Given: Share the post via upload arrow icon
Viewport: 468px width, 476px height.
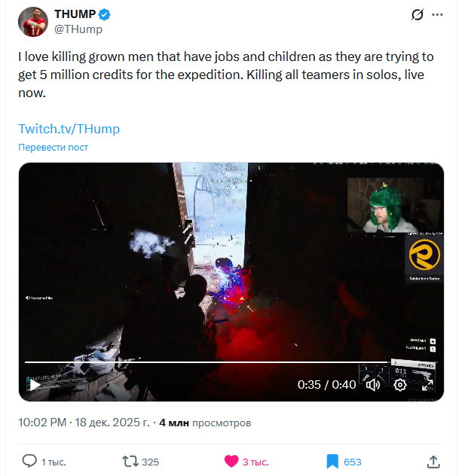Looking at the screenshot, I should coord(433,462).
